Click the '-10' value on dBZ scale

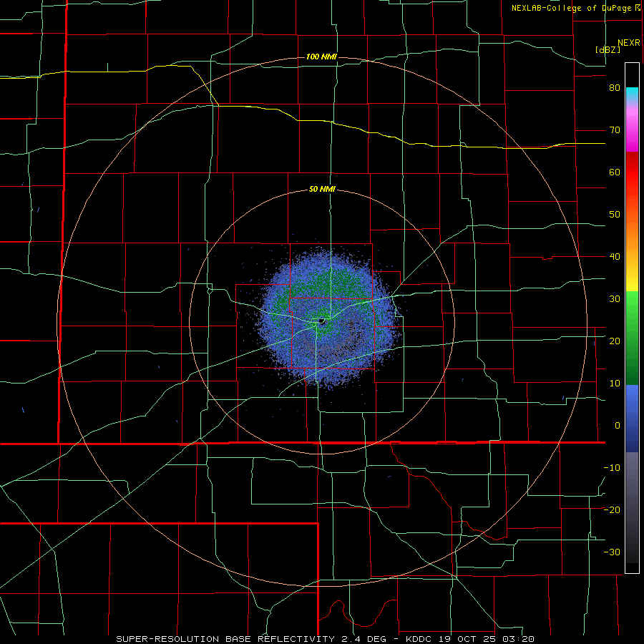[x=612, y=468]
